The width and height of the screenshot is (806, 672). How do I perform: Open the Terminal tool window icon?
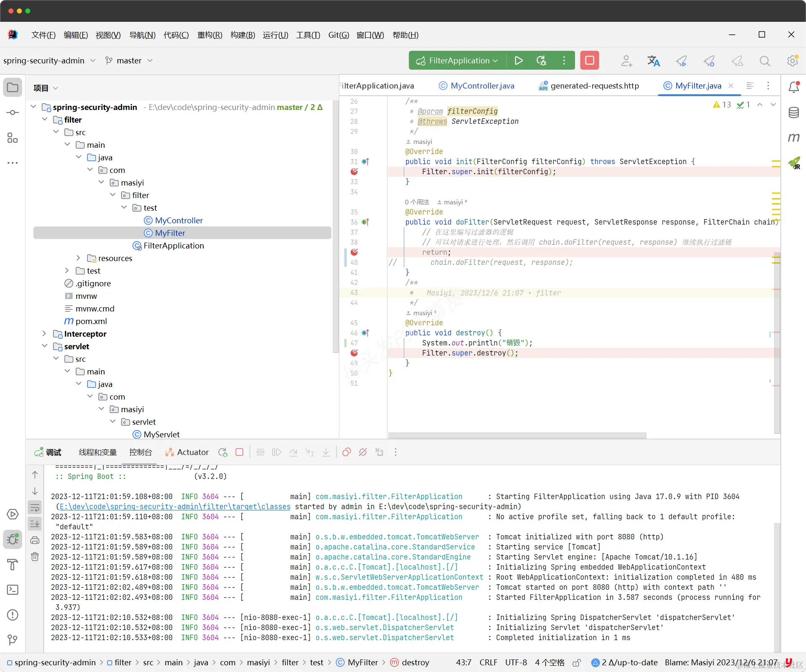[13, 590]
